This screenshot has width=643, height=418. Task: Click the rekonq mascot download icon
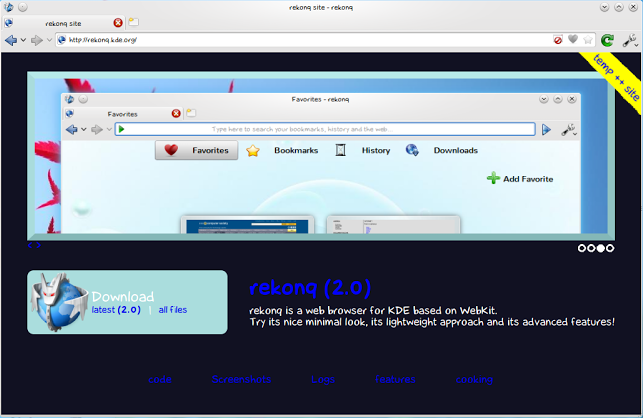coord(58,302)
